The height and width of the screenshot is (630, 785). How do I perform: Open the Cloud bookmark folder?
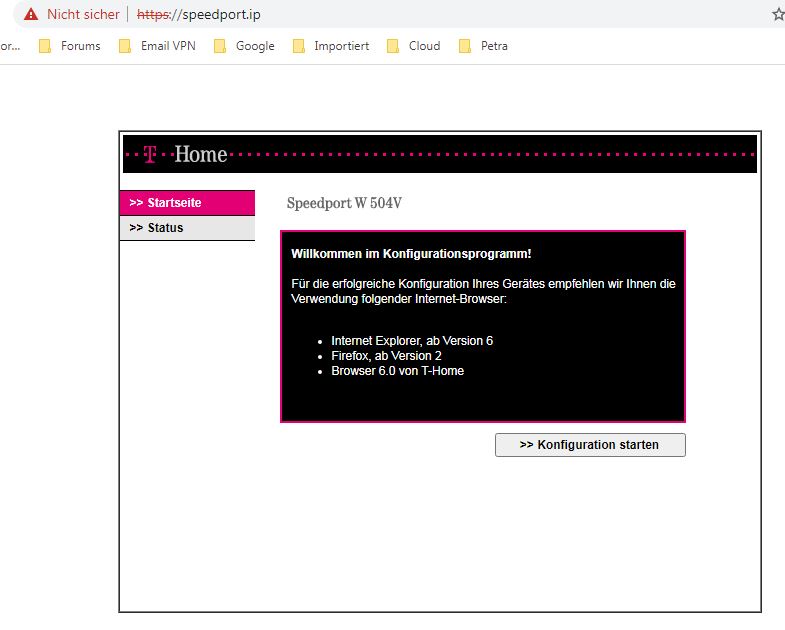click(414, 46)
